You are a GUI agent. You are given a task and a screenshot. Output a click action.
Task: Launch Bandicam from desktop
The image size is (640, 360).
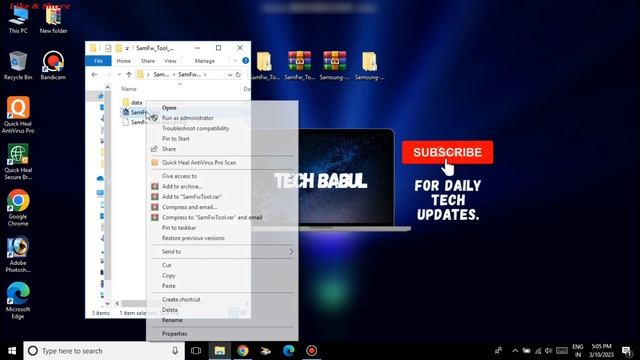click(x=53, y=65)
